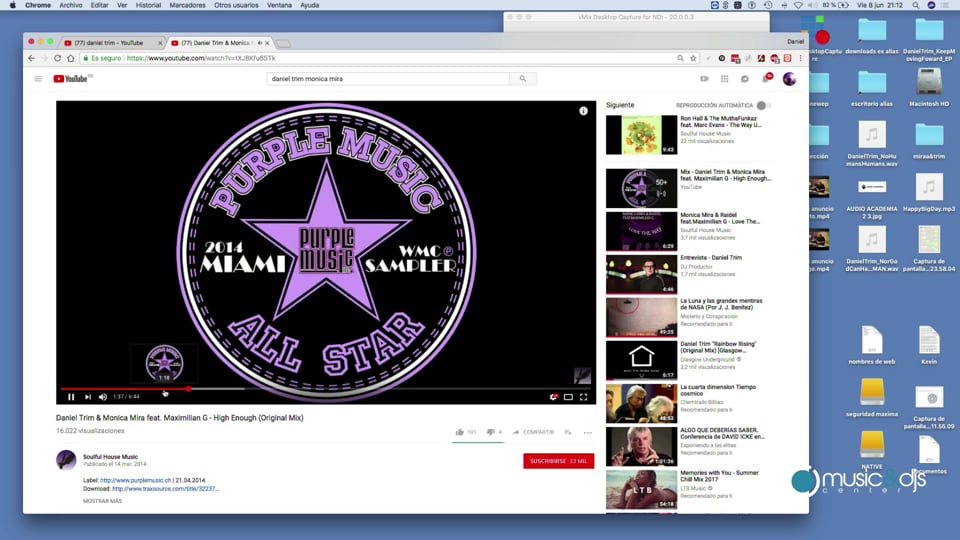Open the upload video camera icon

click(x=704, y=78)
